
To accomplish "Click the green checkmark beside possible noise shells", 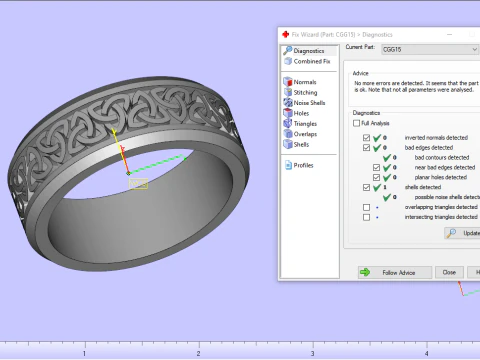I will point(387,197).
